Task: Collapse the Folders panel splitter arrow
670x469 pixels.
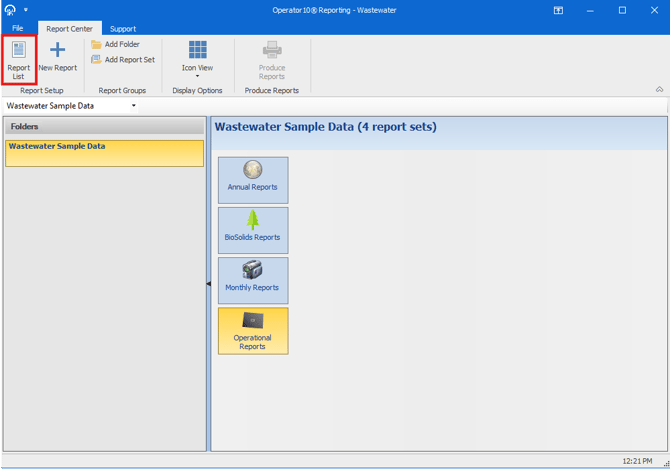Action: pos(208,285)
